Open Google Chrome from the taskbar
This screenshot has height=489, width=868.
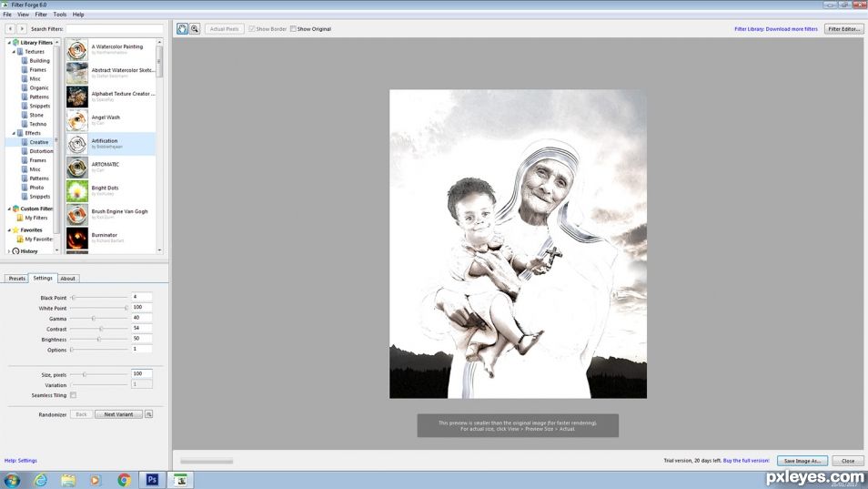pos(124,480)
